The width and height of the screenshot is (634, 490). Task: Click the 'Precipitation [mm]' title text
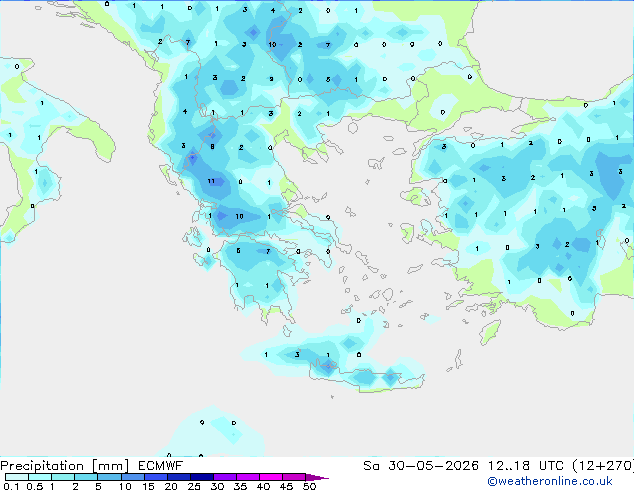65,466
